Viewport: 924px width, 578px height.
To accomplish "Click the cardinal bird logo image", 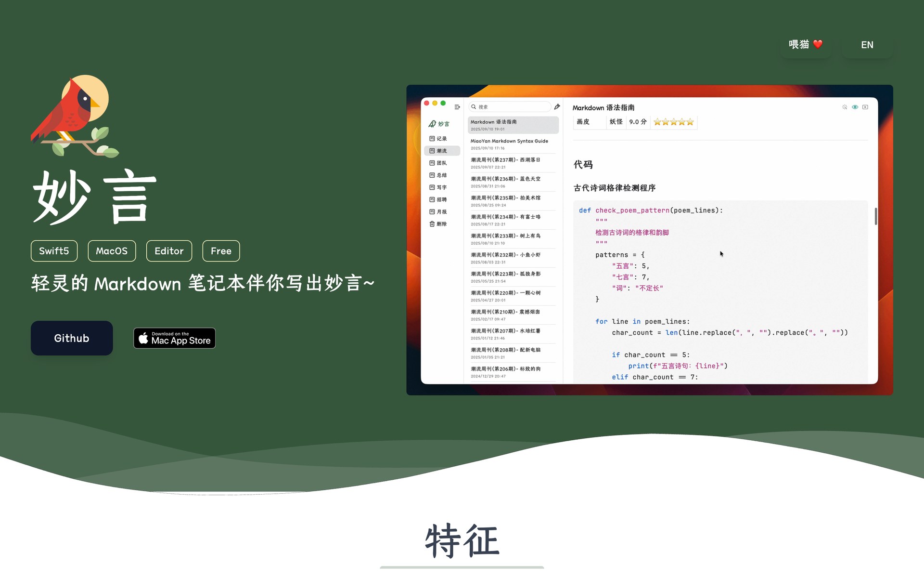I will tap(75, 116).
